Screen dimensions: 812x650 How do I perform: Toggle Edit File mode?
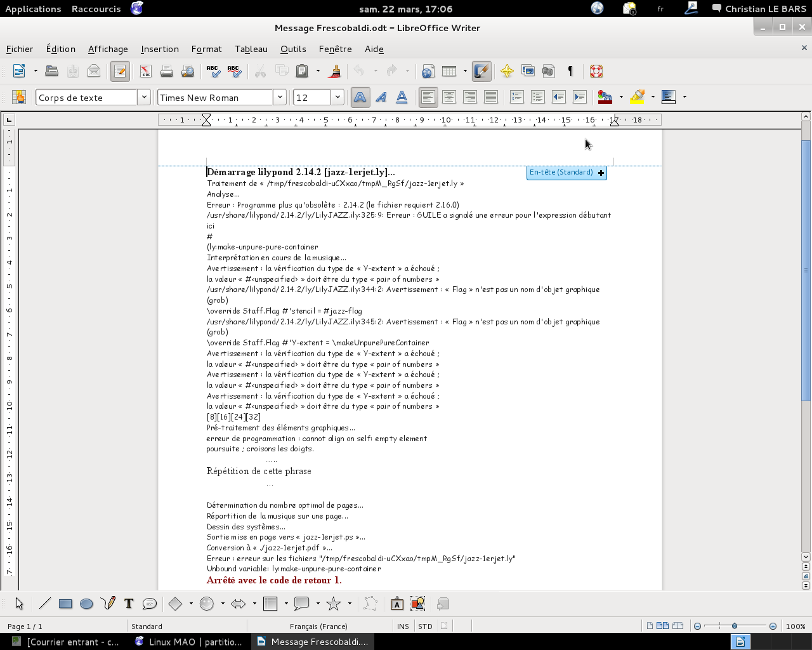tap(120, 71)
